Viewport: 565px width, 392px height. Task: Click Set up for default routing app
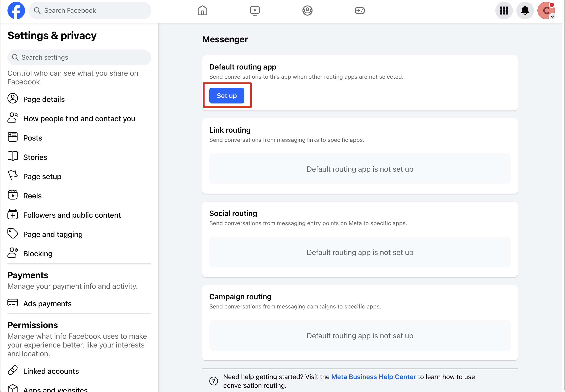coord(227,96)
